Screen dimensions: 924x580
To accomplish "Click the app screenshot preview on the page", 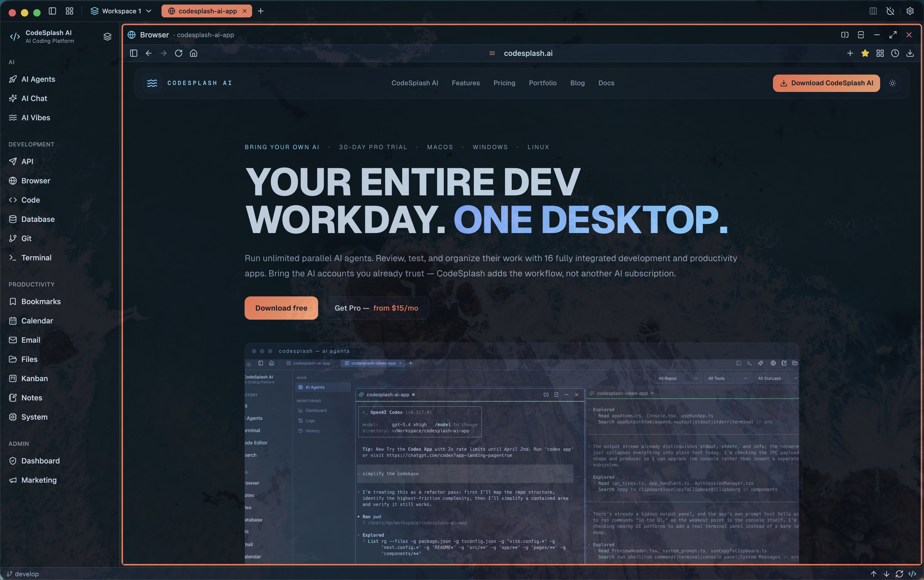I will [522, 453].
